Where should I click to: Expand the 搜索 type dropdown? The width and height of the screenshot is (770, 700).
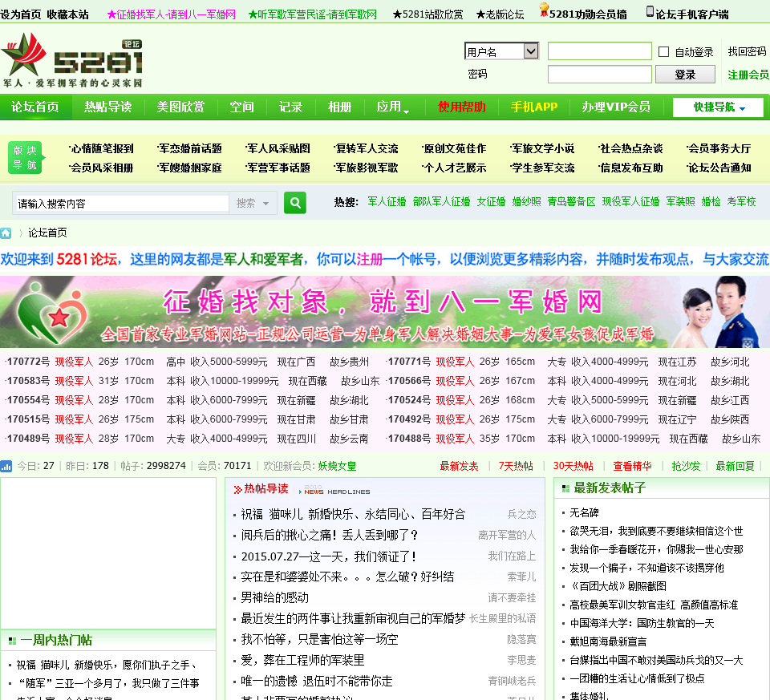pyautogui.click(x=253, y=203)
